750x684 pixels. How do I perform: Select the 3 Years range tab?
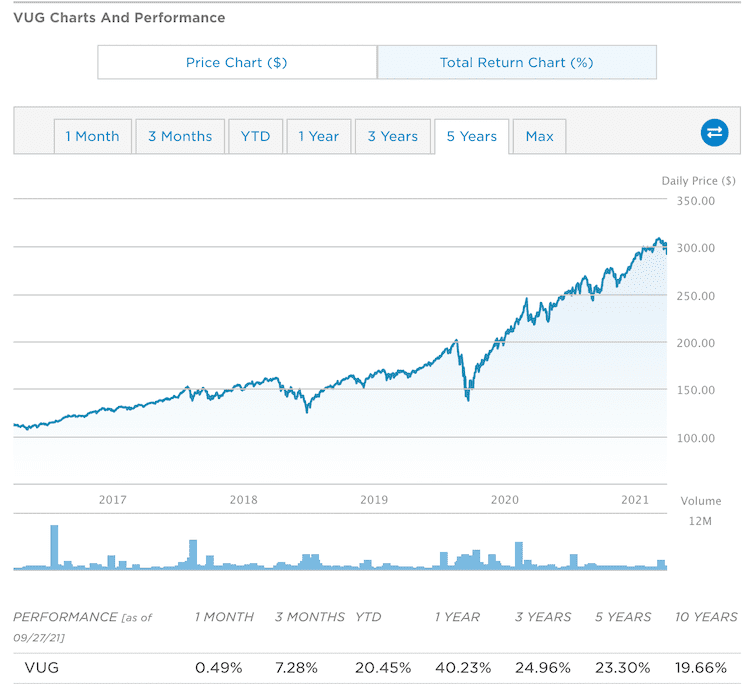tap(393, 136)
